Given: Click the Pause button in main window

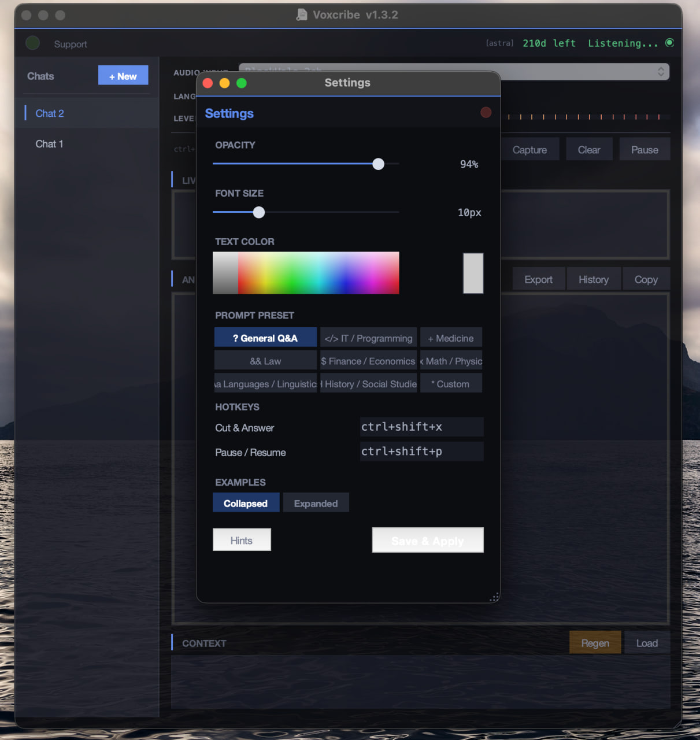Looking at the screenshot, I should pos(645,150).
